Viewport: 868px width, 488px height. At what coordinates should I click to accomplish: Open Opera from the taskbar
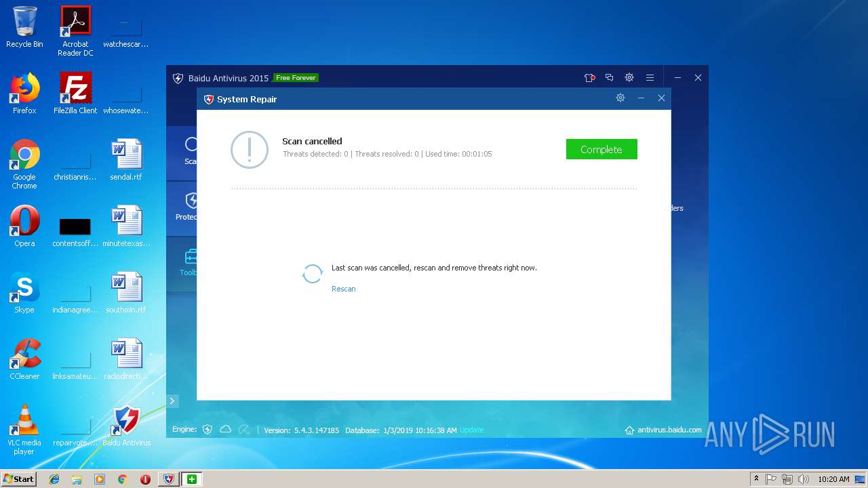145,479
